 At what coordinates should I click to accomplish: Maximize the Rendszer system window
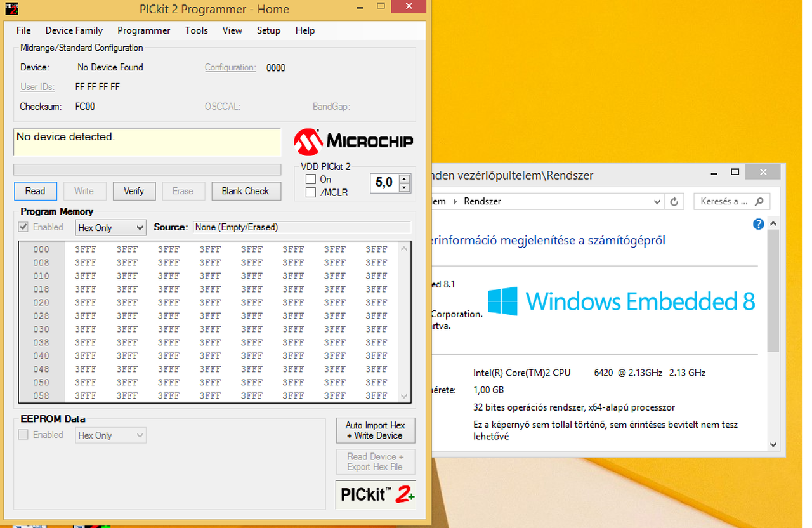click(735, 172)
